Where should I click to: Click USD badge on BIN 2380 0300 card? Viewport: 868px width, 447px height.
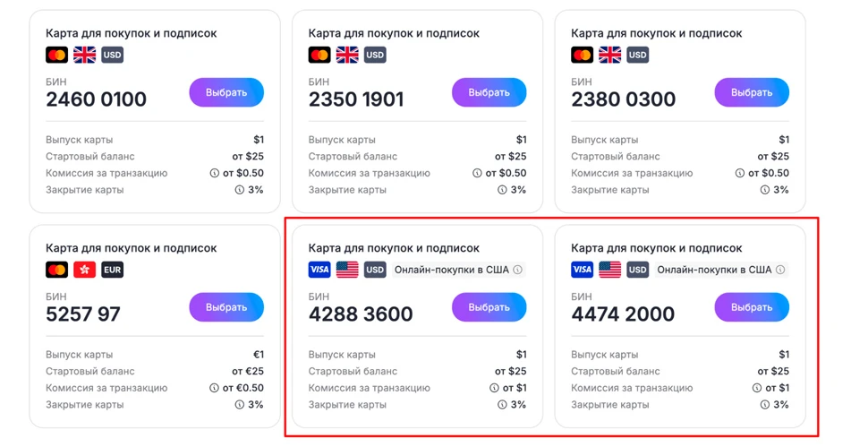click(637, 55)
